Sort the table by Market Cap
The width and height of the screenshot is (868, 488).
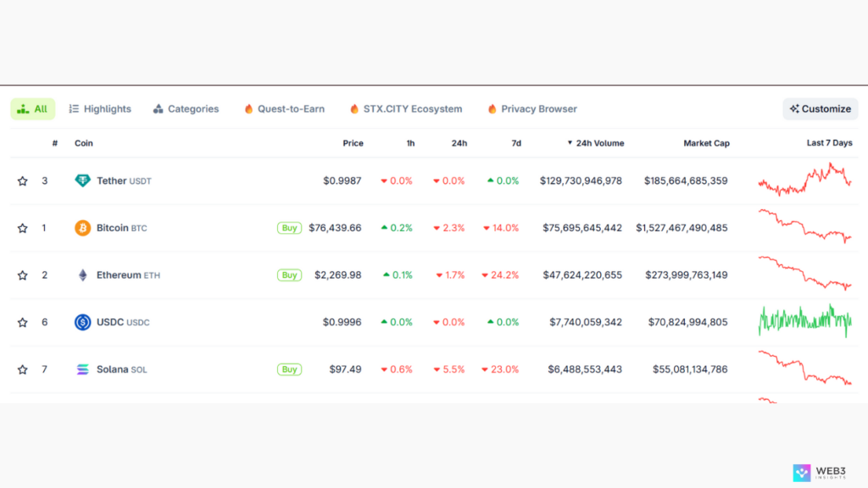coord(706,143)
